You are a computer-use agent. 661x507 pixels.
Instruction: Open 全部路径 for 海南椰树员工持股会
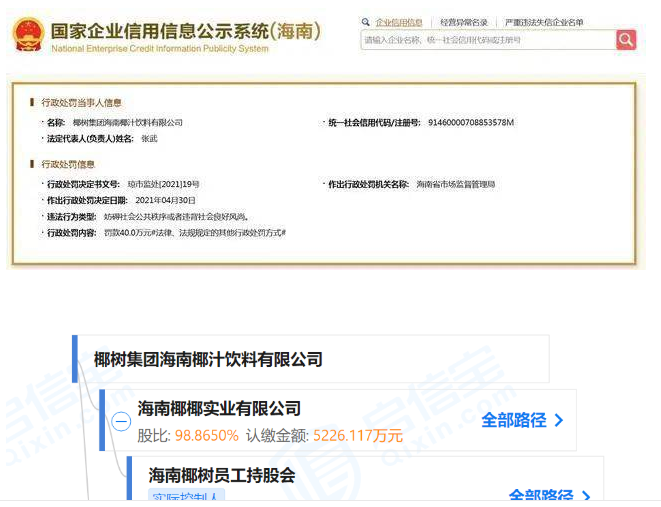point(541,495)
